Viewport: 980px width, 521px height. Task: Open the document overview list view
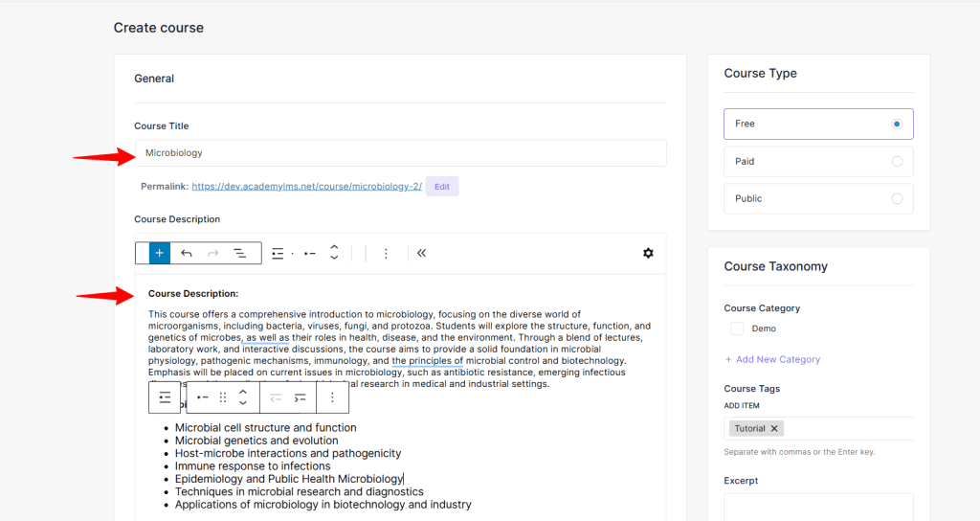(x=240, y=253)
